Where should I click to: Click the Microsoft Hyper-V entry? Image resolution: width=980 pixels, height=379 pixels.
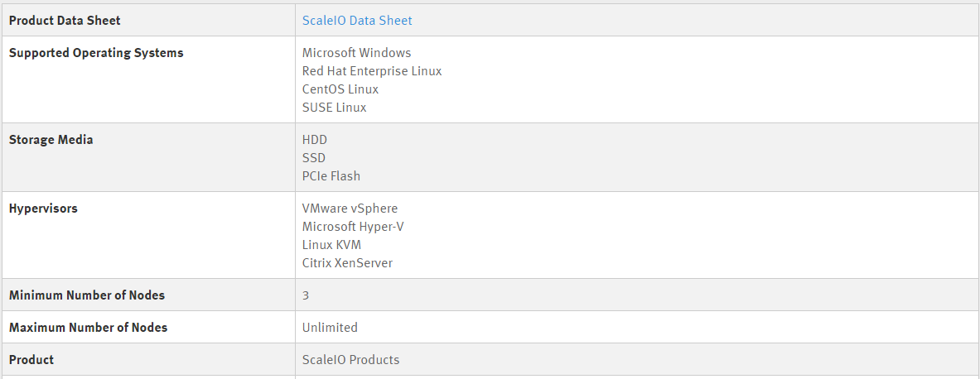(x=353, y=227)
